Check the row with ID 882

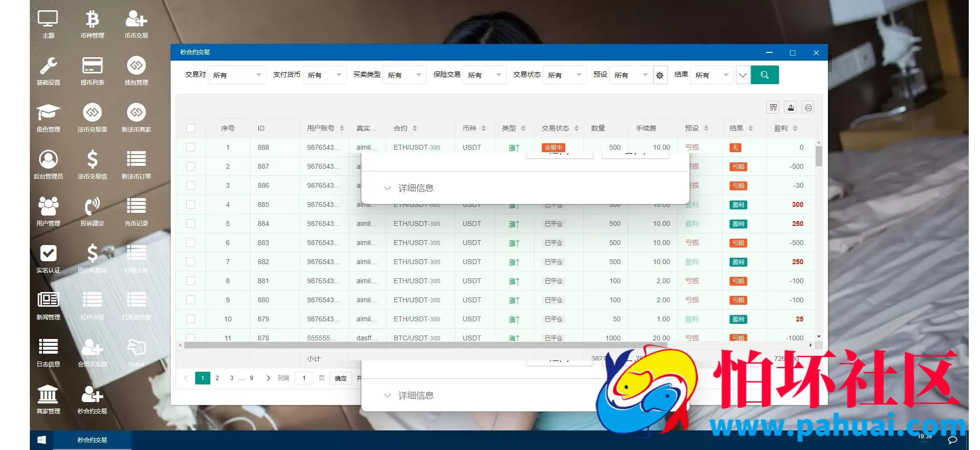pyautogui.click(x=191, y=262)
